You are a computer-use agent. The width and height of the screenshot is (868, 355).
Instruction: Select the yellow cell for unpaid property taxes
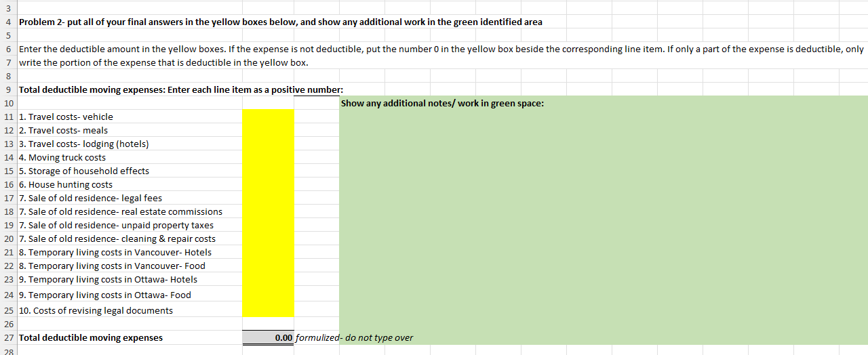(x=268, y=225)
